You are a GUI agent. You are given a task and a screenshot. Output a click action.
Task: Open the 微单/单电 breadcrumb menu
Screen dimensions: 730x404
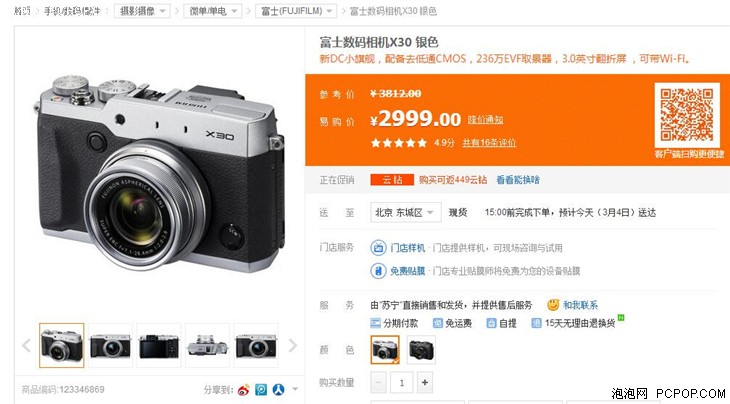[212, 11]
